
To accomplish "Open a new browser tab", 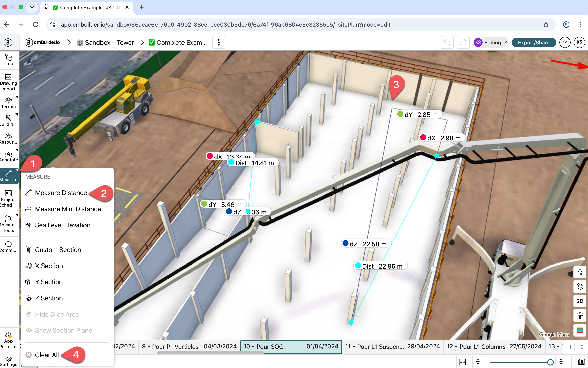I will tap(142, 7).
